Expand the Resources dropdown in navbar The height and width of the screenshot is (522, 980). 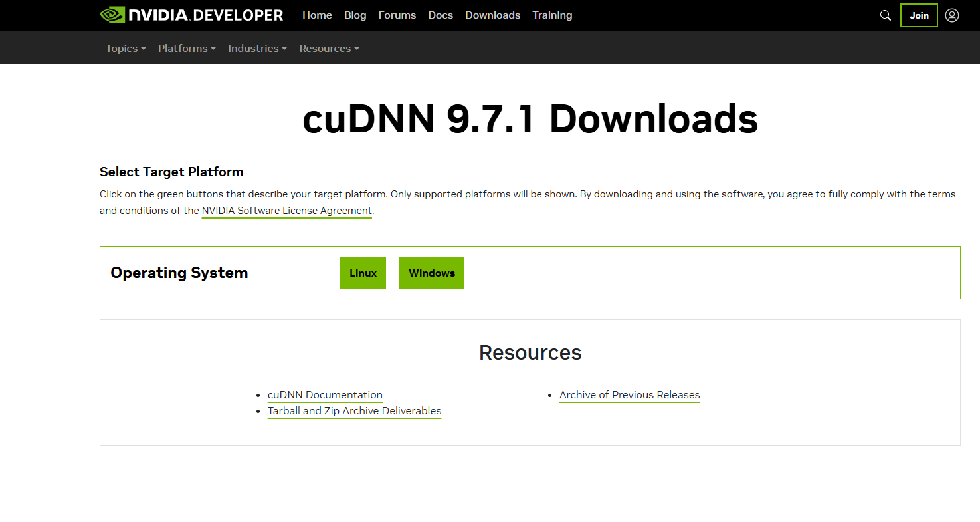click(x=329, y=49)
